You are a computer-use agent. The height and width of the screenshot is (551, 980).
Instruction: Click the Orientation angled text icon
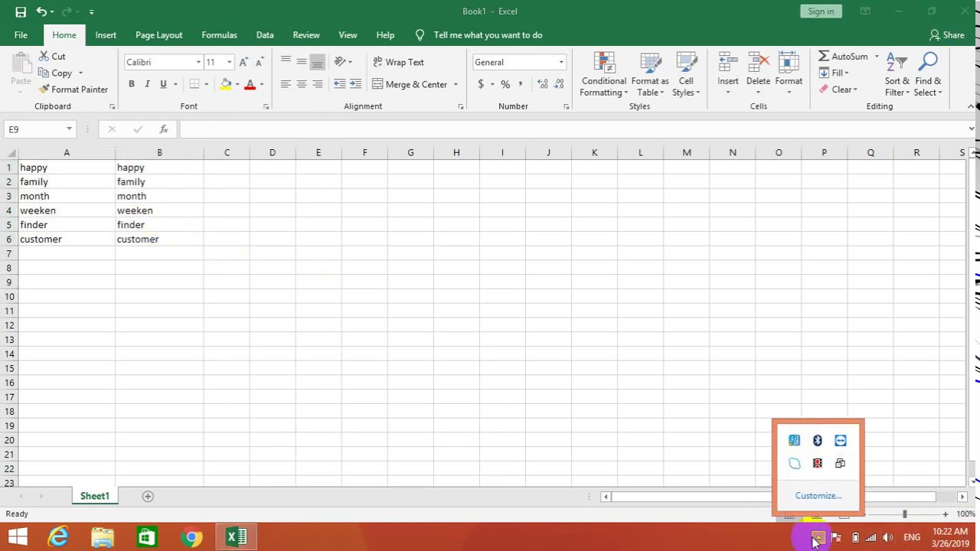[x=340, y=62]
